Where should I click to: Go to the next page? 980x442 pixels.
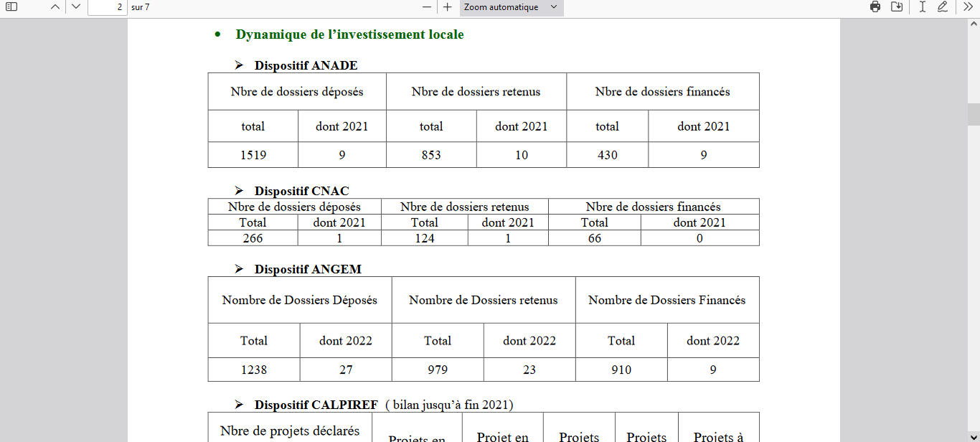point(76,7)
